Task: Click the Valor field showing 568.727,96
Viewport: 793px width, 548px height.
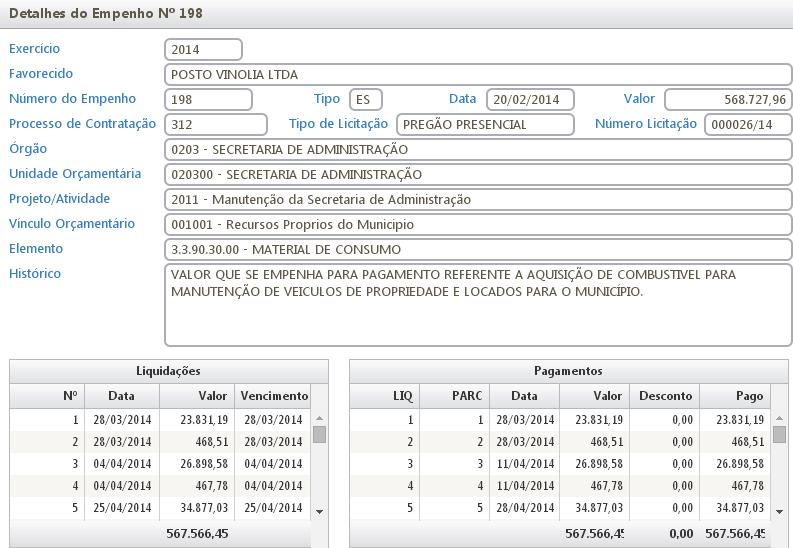Action: click(x=727, y=99)
